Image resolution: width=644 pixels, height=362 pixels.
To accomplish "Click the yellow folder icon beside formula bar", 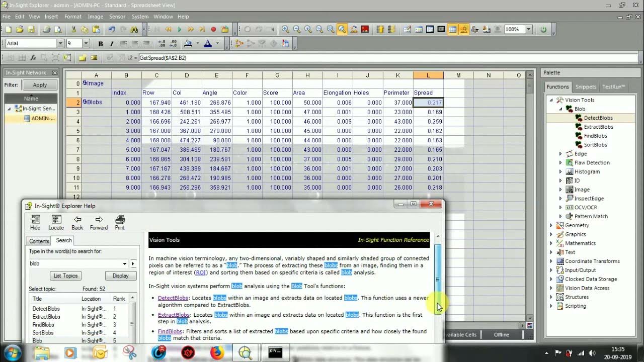I will [83, 58].
